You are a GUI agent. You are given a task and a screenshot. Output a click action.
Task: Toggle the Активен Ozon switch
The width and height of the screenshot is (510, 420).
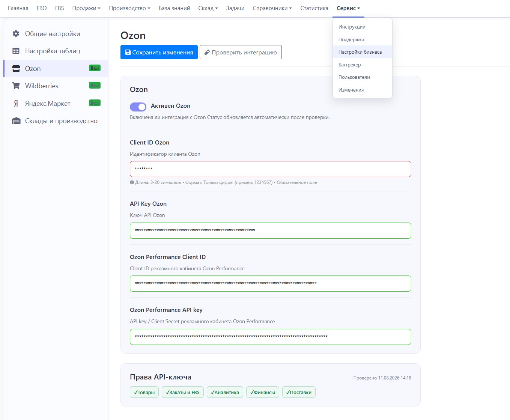point(138,107)
